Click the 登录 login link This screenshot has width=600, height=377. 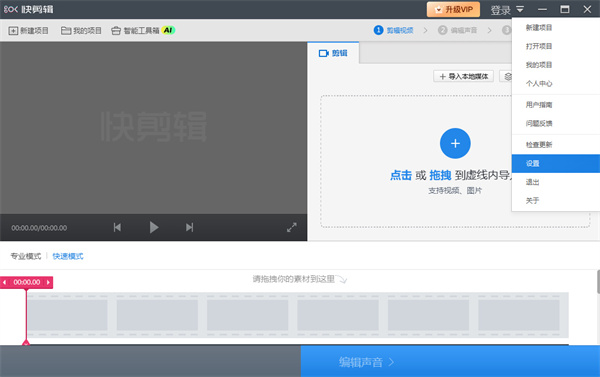point(501,10)
